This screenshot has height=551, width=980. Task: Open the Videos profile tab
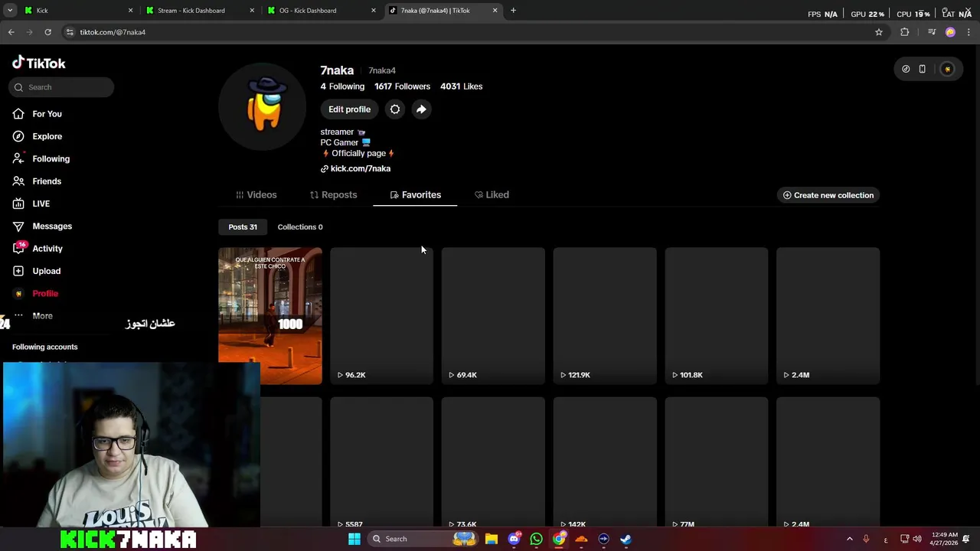pos(256,195)
